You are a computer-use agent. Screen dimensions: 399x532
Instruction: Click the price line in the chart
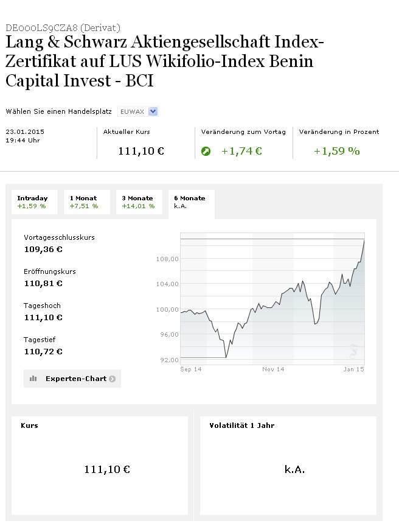point(286,293)
